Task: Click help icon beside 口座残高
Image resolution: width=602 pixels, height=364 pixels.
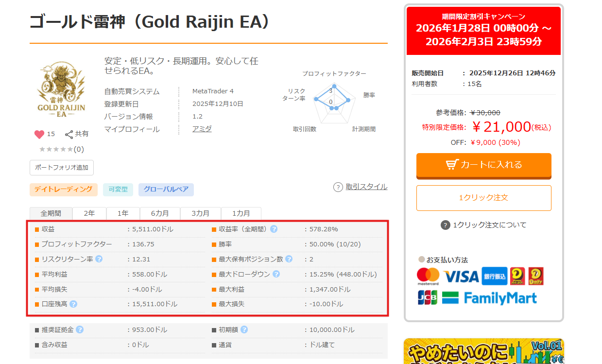Action: tap(73, 304)
